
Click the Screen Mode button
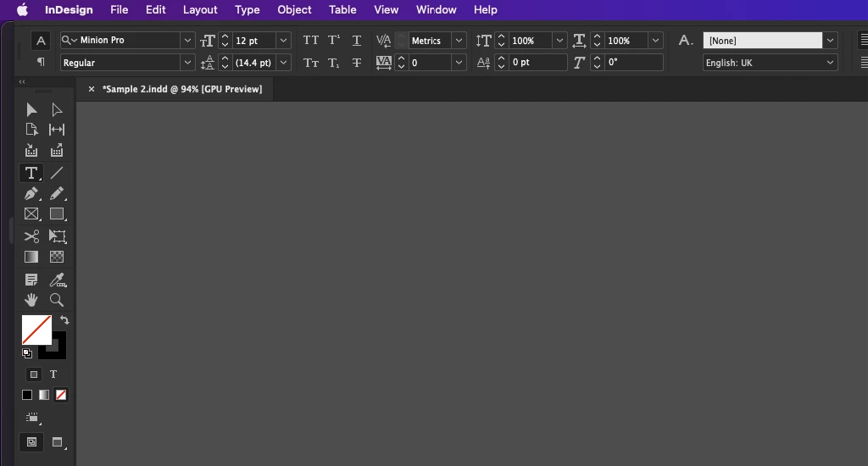point(58,442)
